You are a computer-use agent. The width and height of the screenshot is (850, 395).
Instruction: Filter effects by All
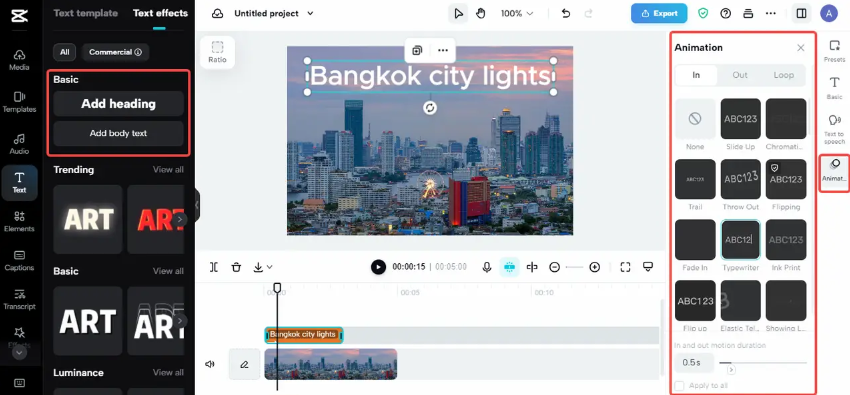tap(65, 52)
